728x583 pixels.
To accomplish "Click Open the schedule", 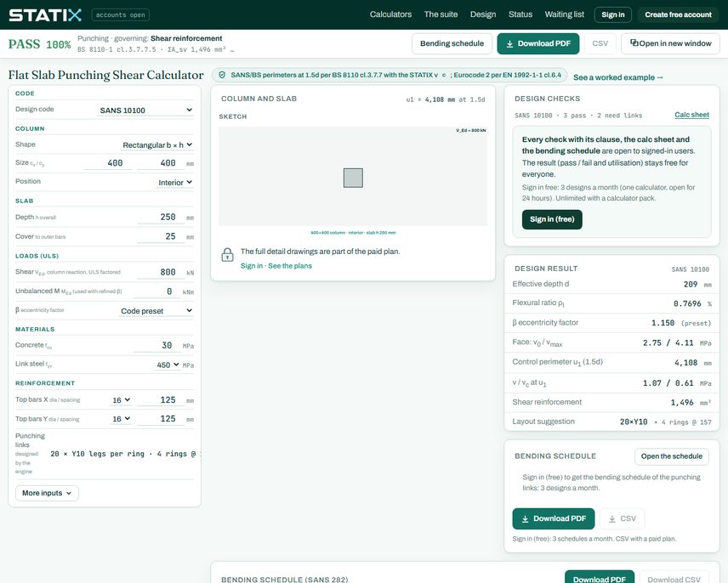I will (x=671, y=456).
